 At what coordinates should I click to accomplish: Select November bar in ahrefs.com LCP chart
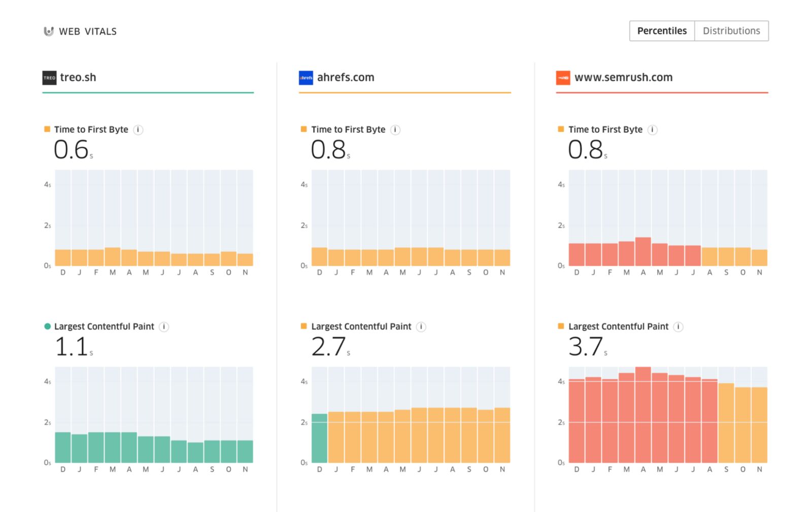pyautogui.click(x=502, y=435)
